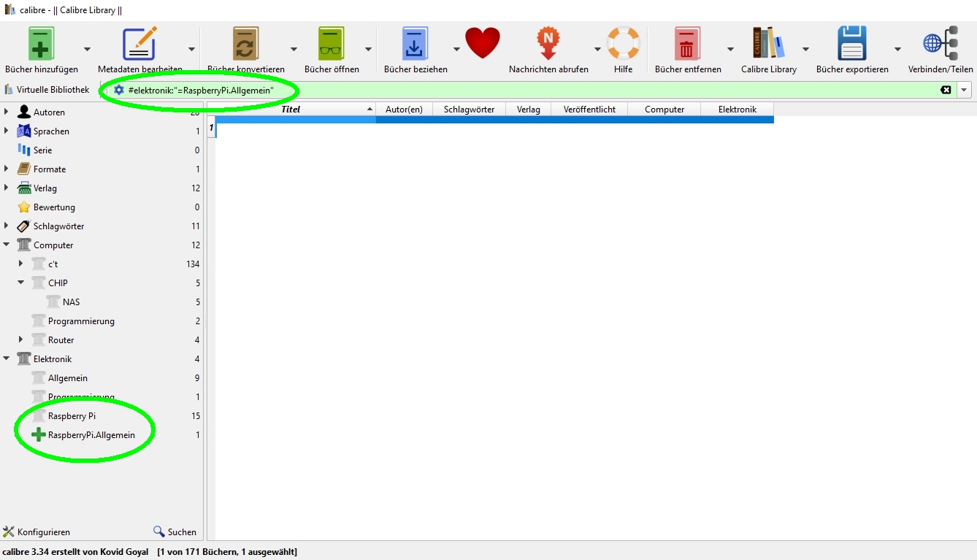Viewport: 977px width, 560px height.
Task: Sort by the Titel column header
Action: tap(291, 109)
